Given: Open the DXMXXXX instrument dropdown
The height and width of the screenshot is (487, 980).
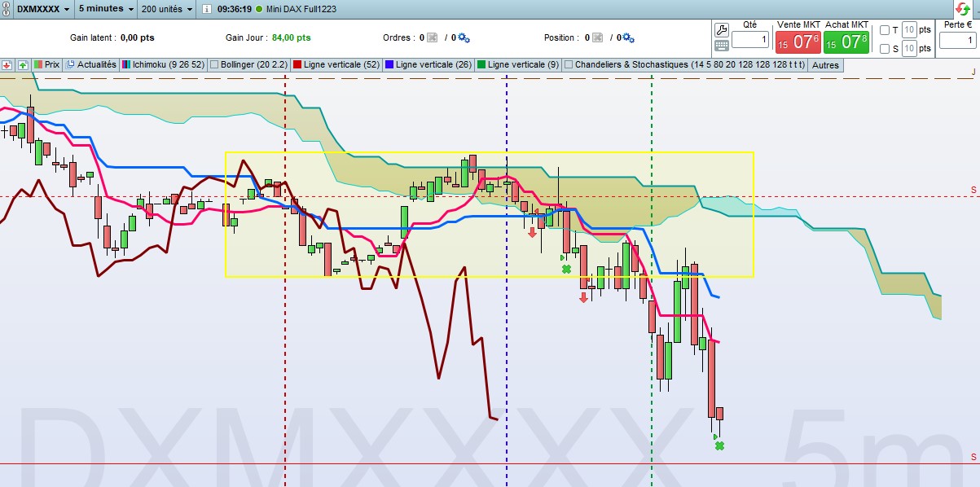Looking at the screenshot, I should click(x=42, y=9).
